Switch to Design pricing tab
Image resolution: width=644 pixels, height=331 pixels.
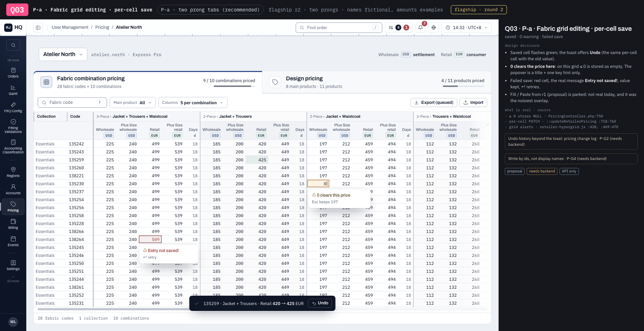click(x=377, y=82)
